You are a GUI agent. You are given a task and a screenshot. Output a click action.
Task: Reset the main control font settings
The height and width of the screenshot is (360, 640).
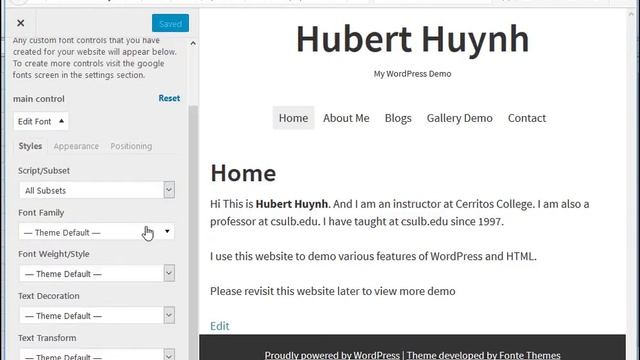(x=169, y=98)
